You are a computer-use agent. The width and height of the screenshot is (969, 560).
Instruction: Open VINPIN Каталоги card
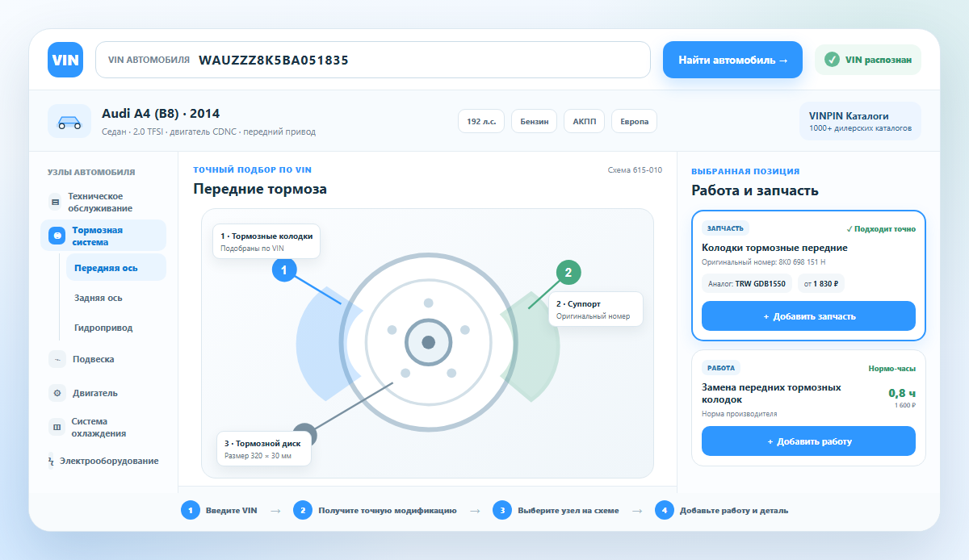click(x=860, y=121)
